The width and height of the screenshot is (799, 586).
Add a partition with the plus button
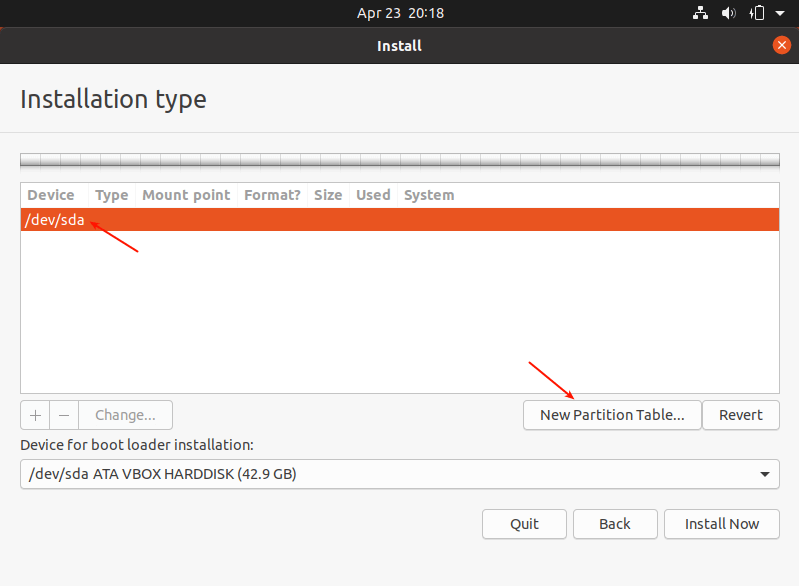35,415
